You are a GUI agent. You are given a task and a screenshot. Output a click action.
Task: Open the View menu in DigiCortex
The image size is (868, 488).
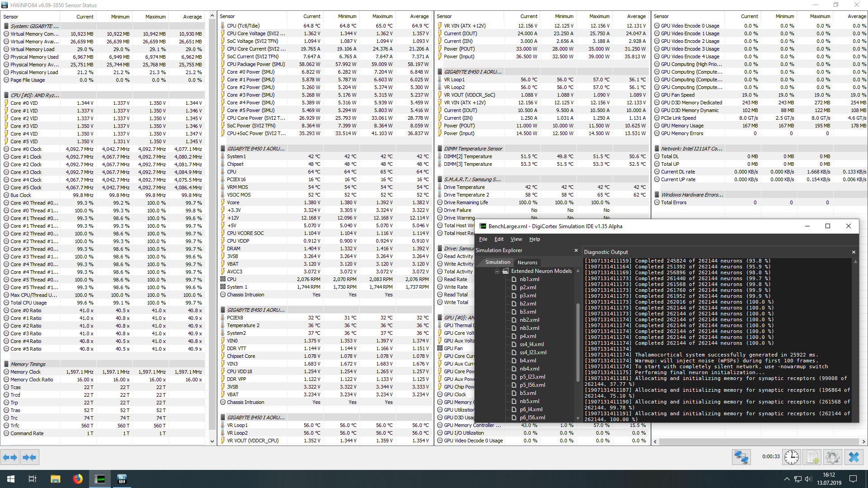tap(516, 239)
